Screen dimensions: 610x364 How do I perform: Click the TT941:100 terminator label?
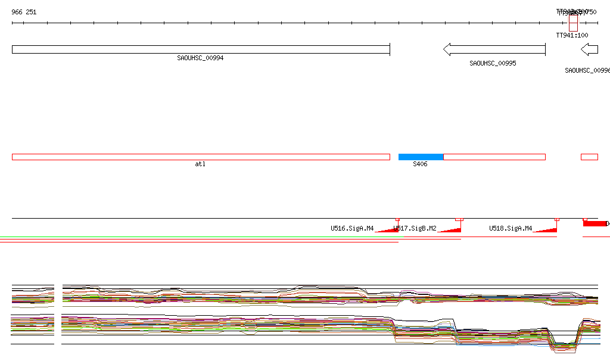[x=572, y=36]
